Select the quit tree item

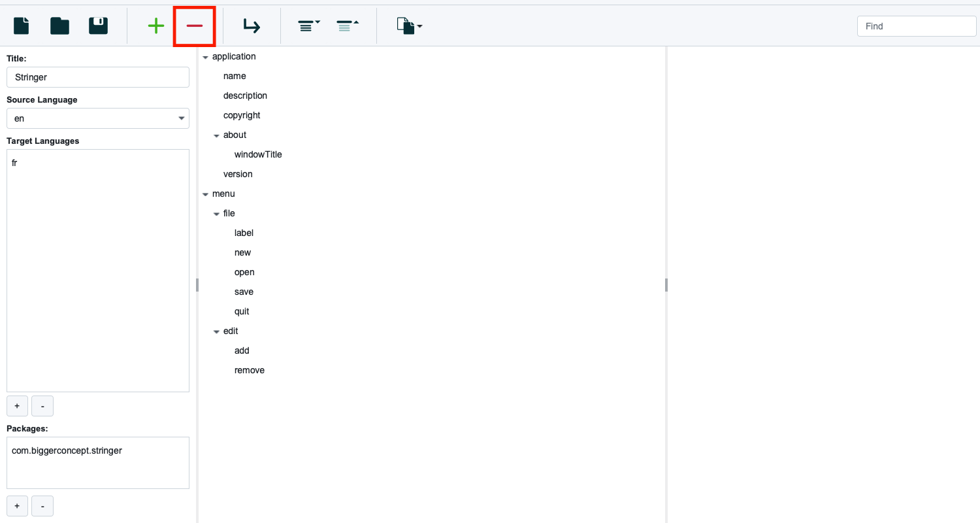pos(242,311)
